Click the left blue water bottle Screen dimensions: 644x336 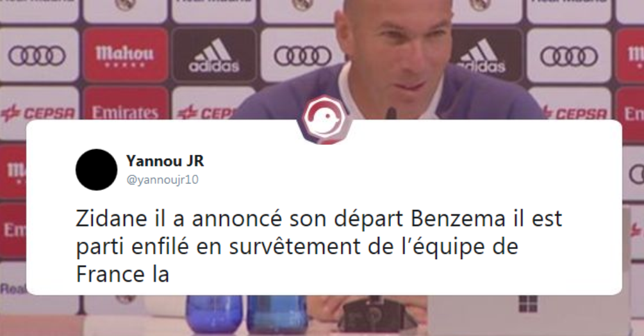tap(214, 314)
